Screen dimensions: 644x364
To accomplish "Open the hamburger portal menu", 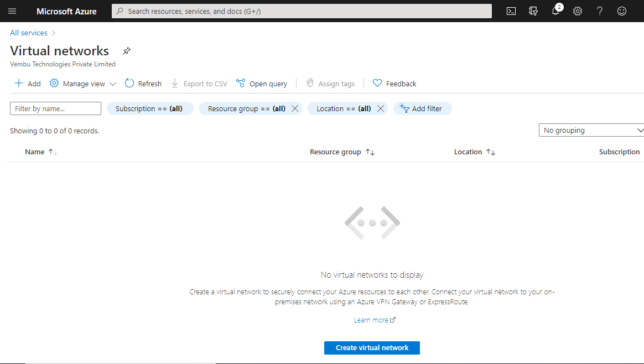I will coord(12,11).
